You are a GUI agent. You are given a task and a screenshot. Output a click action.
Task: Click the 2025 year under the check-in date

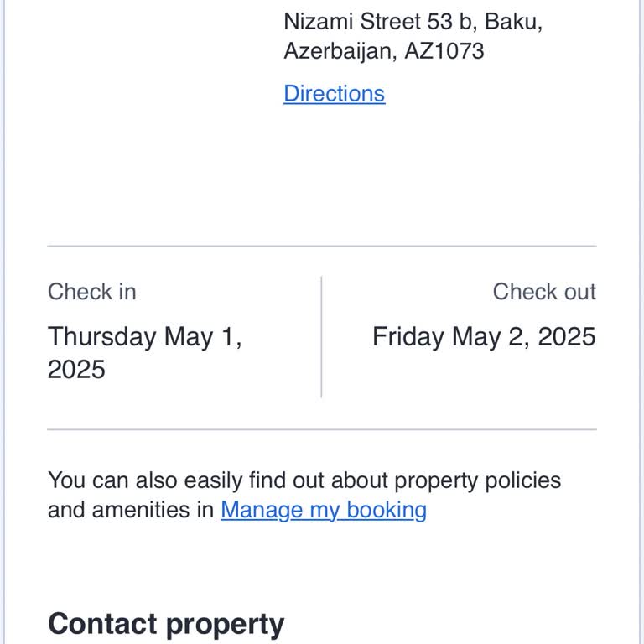tap(76, 370)
